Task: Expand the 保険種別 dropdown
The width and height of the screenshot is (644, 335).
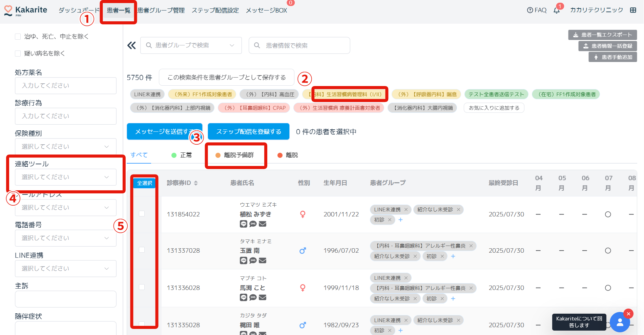Action: 65,147
